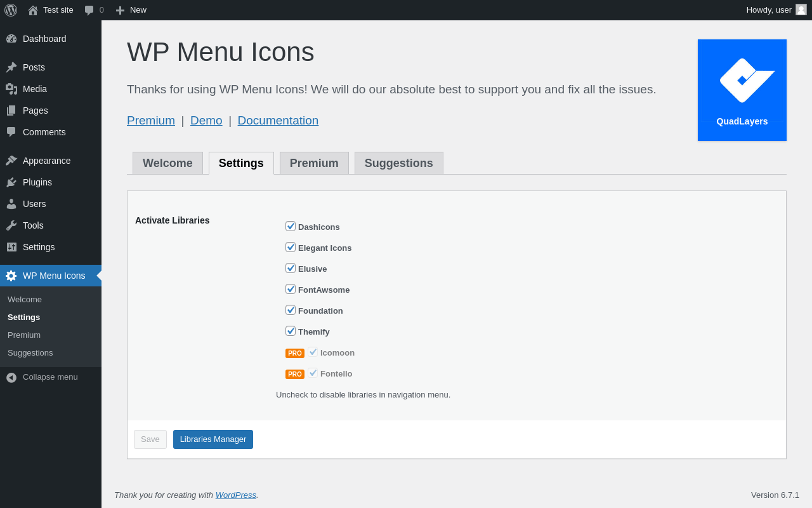Image resolution: width=812 pixels, height=508 pixels.
Task: Click the Version 6.7.1 footer text
Action: pyautogui.click(x=775, y=495)
